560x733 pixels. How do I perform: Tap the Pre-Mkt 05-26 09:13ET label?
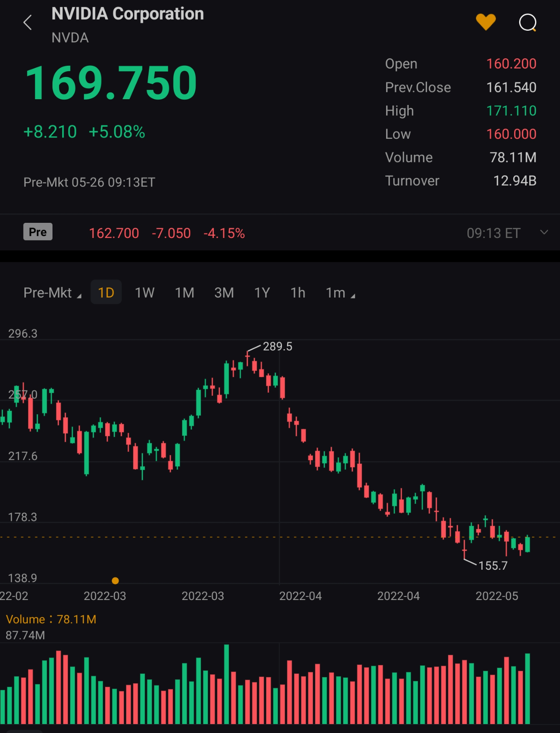[89, 182]
